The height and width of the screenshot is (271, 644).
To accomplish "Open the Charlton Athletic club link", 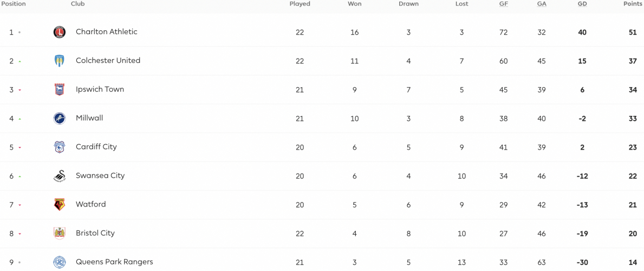I will [x=106, y=31].
